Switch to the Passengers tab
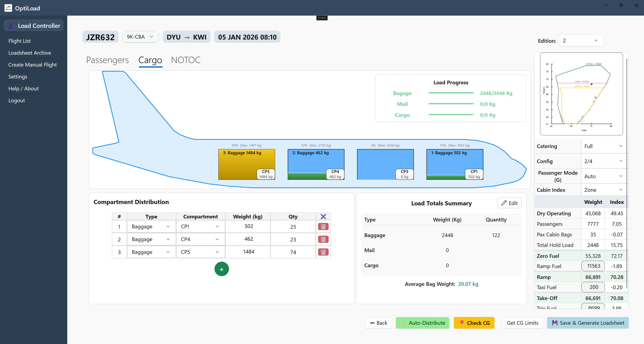Image resolution: width=644 pixels, height=344 pixels. [107, 60]
